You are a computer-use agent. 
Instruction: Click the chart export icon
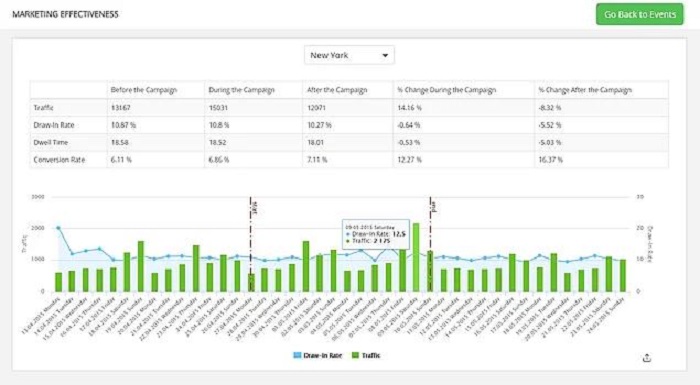[646, 358]
